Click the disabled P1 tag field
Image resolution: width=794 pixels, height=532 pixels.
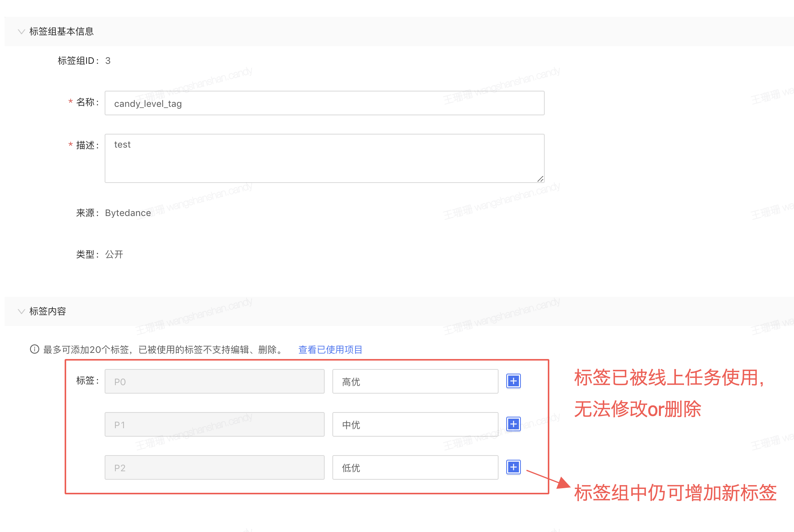pos(214,425)
